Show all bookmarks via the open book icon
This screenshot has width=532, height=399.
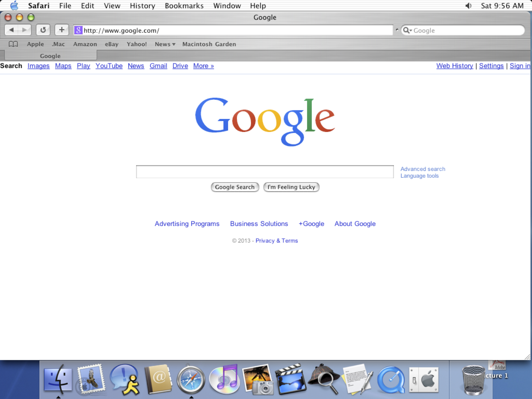click(13, 44)
